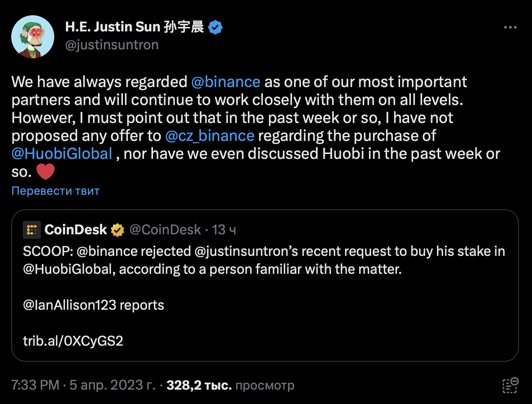This screenshot has height=404, width=532.
Task: Click the CoinDesk logo avatar in quoted tweet
Action: coord(32,230)
